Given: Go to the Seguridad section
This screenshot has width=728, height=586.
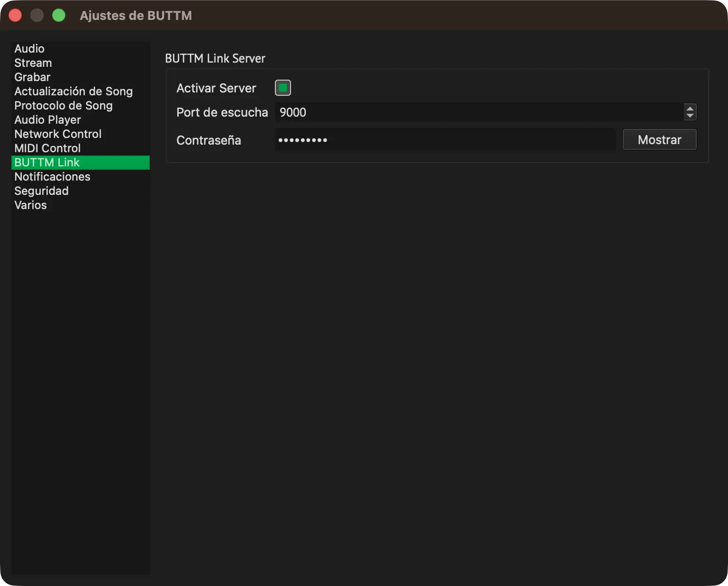Looking at the screenshot, I should [80, 191].
